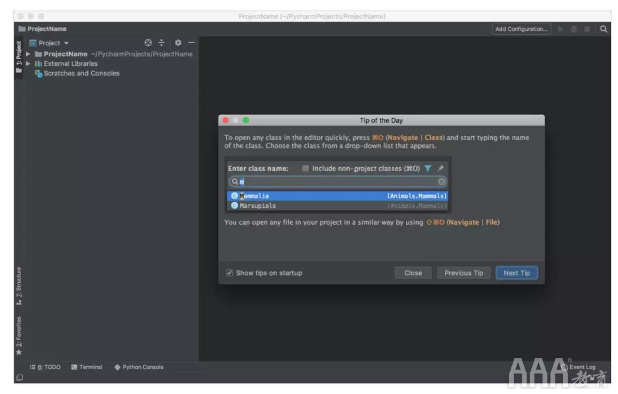618x394 pixels.
Task: Open the Event Log
Action: (578, 367)
